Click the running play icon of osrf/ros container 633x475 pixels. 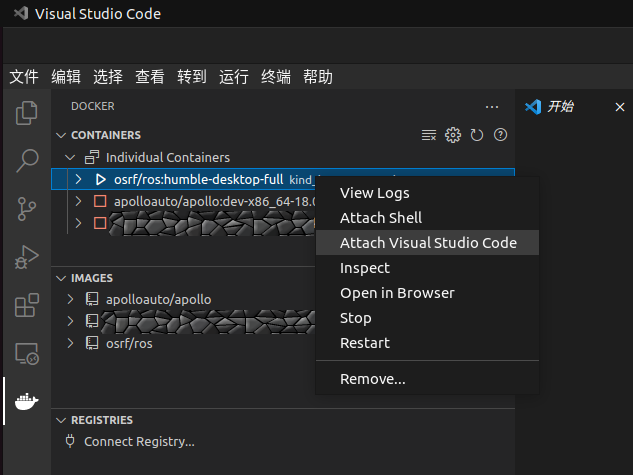101,179
